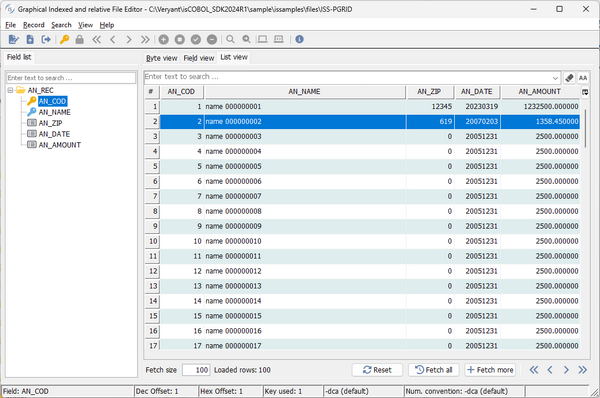
Task: Click the Fetch size input field
Action: coord(196,370)
